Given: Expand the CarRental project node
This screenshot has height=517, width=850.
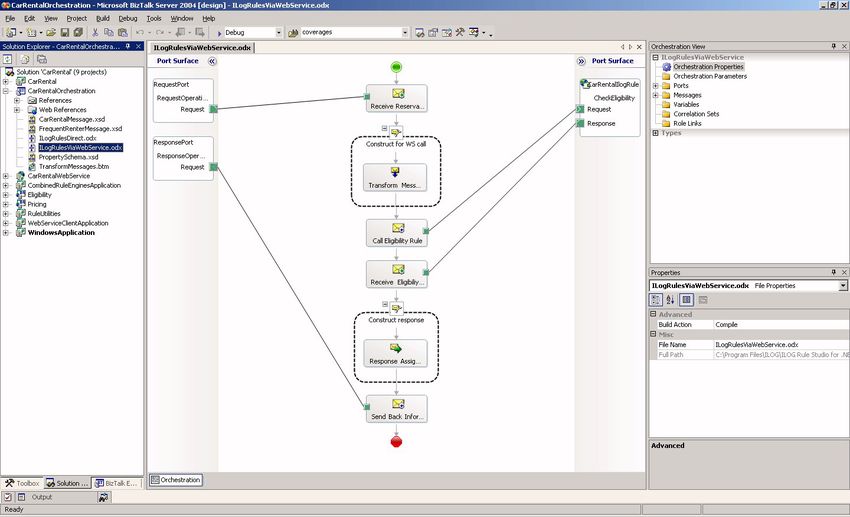Looking at the screenshot, I should click(6, 82).
